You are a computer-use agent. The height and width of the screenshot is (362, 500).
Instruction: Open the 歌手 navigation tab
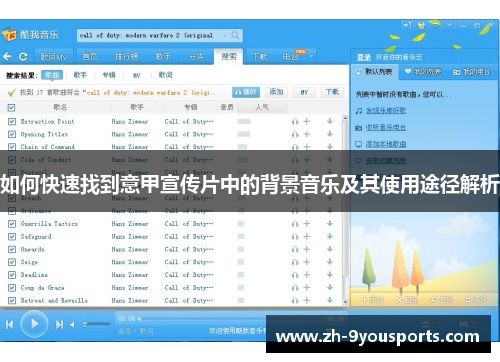click(x=163, y=56)
